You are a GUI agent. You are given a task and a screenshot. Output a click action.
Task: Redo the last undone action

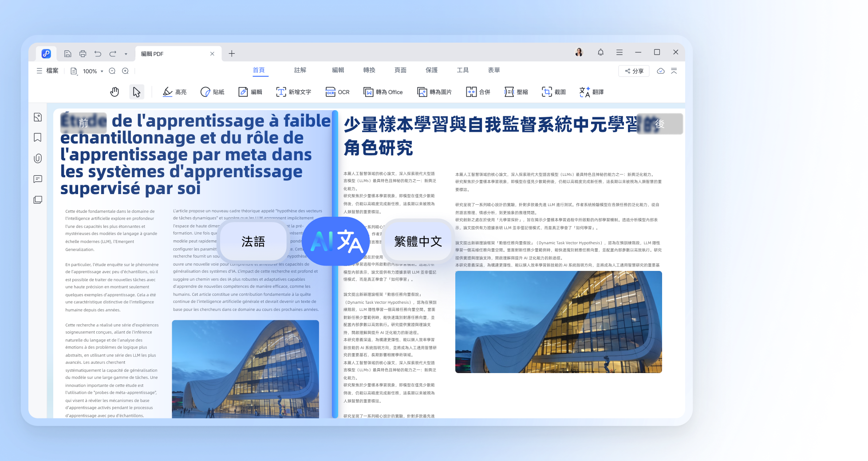pos(113,54)
